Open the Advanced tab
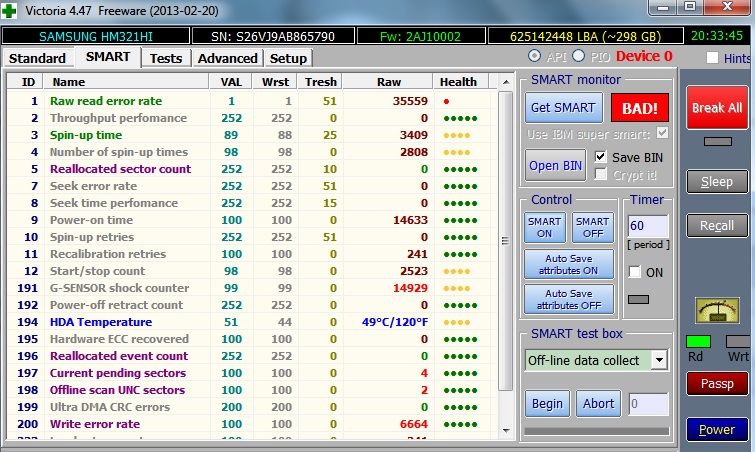This screenshot has height=452, width=755. [227, 58]
